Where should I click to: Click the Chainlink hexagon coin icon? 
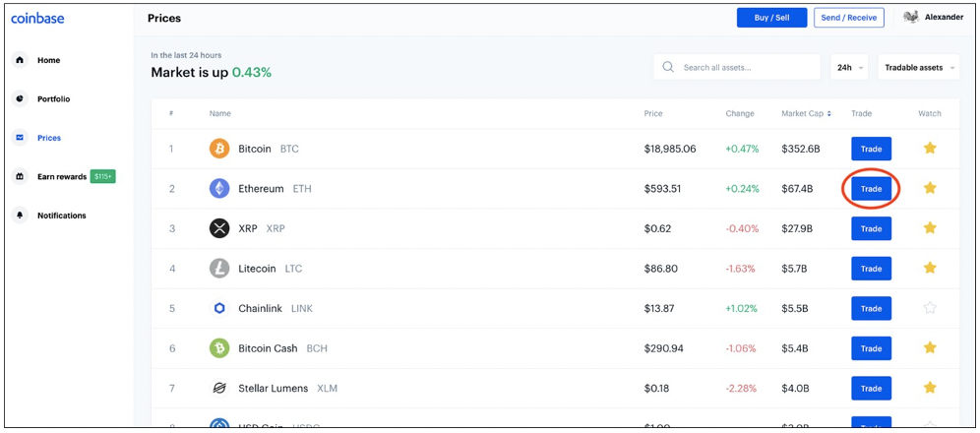click(219, 309)
